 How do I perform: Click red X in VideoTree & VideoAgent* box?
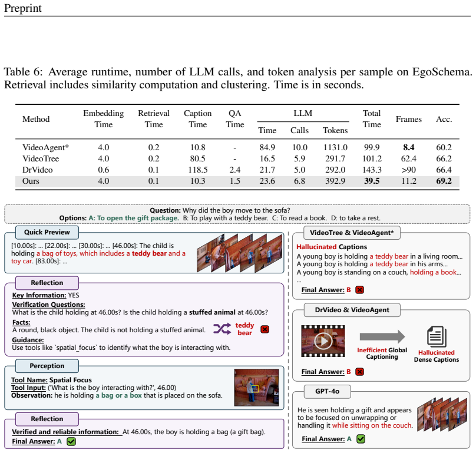[x=359, y=290]
